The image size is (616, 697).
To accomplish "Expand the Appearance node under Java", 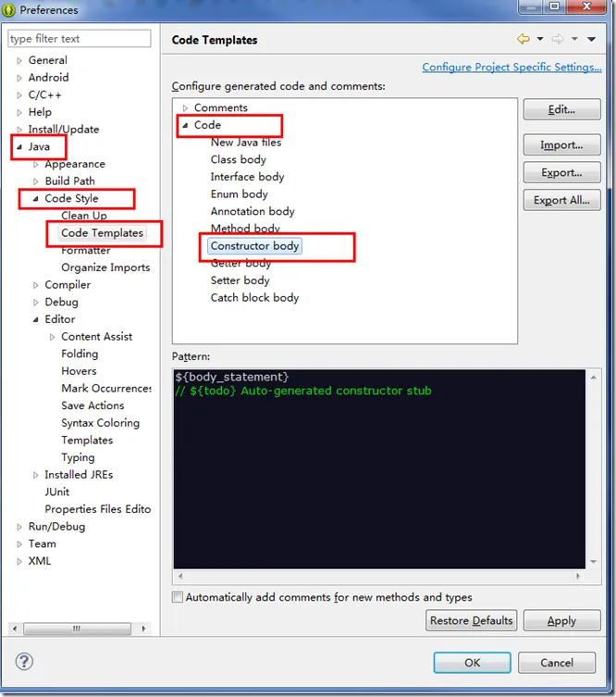I will [35, 164].
